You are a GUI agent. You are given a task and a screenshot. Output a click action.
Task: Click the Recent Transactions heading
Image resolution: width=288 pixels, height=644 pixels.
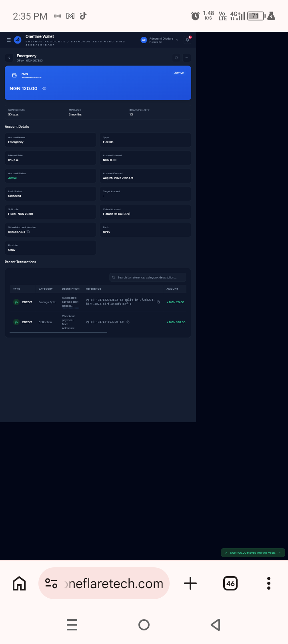click(x=20, y=262)
